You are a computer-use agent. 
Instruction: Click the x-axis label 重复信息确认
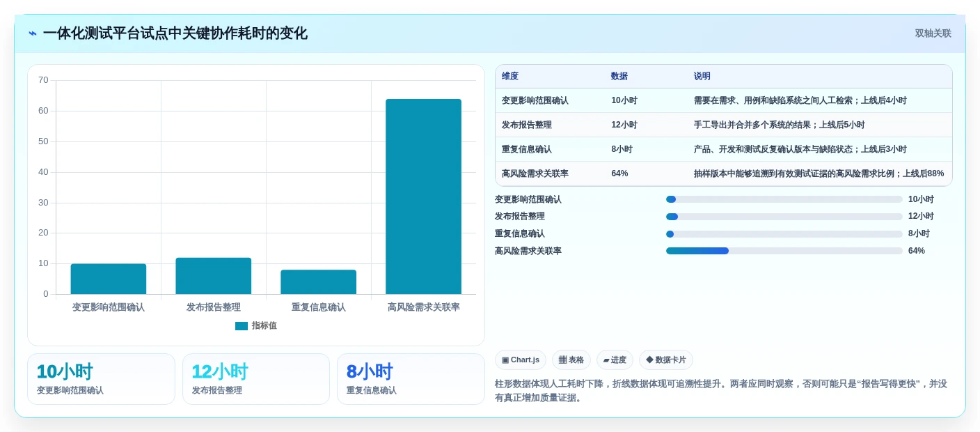(x=319, y=307)
